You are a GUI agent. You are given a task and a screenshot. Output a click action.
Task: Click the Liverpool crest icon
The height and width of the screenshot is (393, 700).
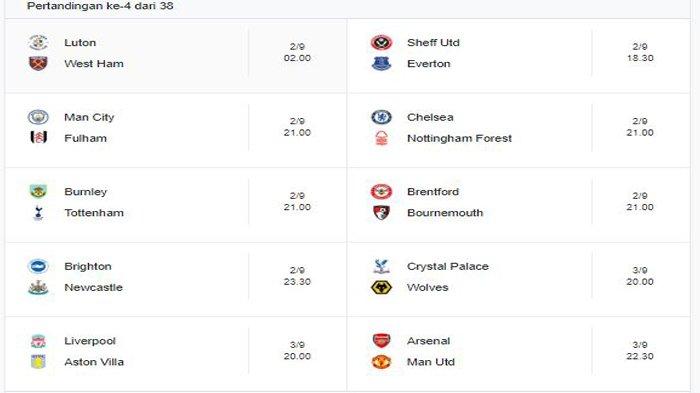tap(38, 341)
